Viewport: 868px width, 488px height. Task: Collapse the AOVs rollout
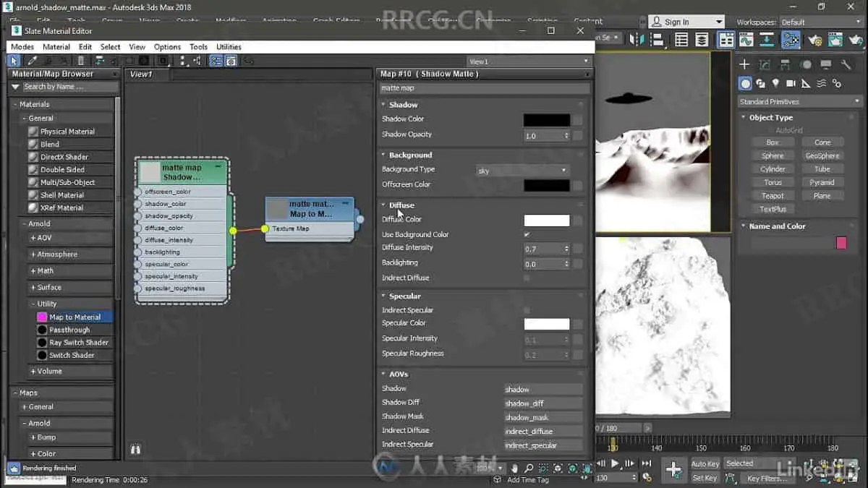(383, 374)
